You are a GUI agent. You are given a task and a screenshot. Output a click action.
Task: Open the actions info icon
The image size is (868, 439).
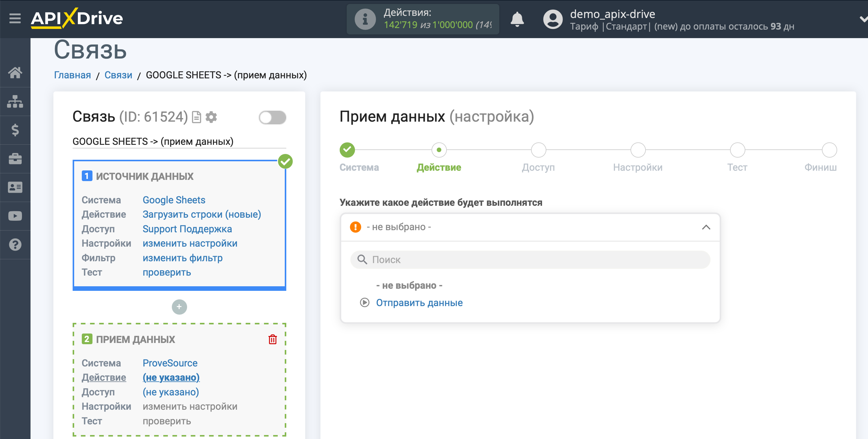click(x=365, y=19)
